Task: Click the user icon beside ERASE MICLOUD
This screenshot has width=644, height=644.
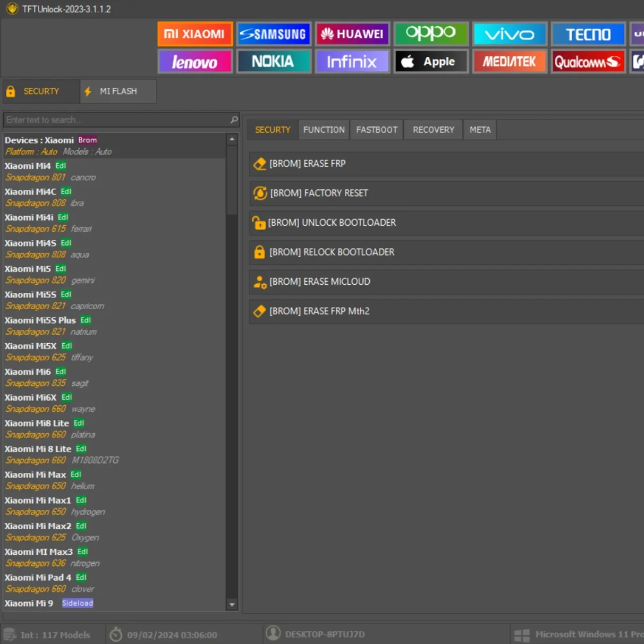Action: (x=260, y=282)
